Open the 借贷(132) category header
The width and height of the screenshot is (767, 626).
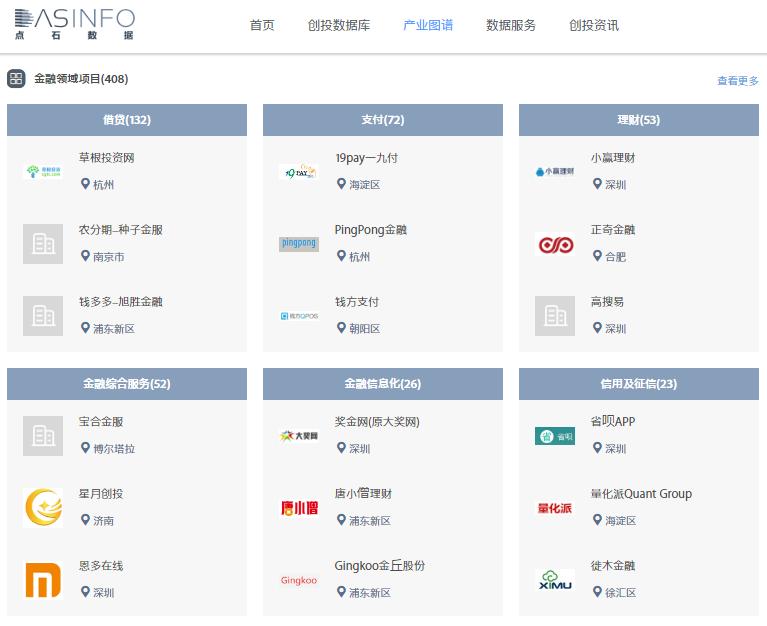tap(127, 120)
